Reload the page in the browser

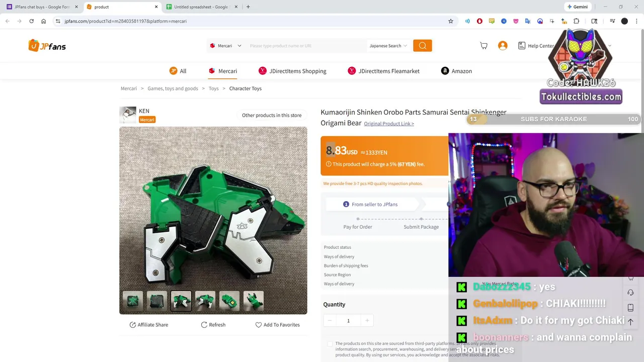(31, 21)
